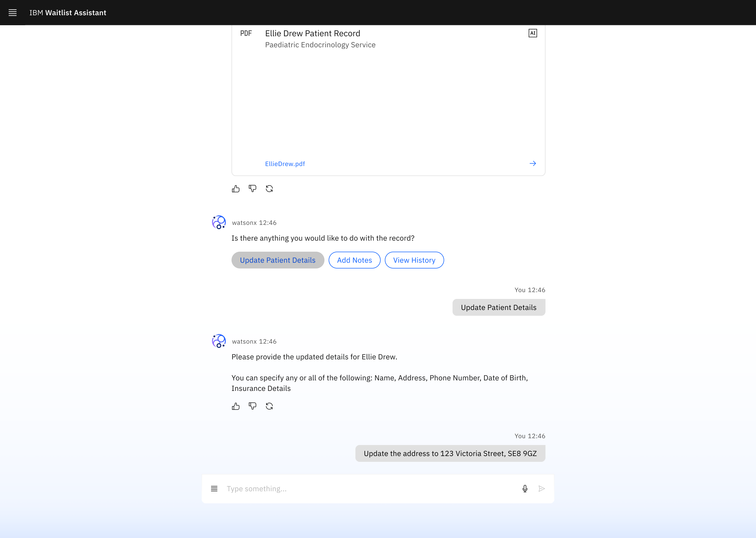The width and height of the screenshot is (756, 538).
Task: Thumbs down the 'Please provide the updated details' message
Action: (253, 406)
